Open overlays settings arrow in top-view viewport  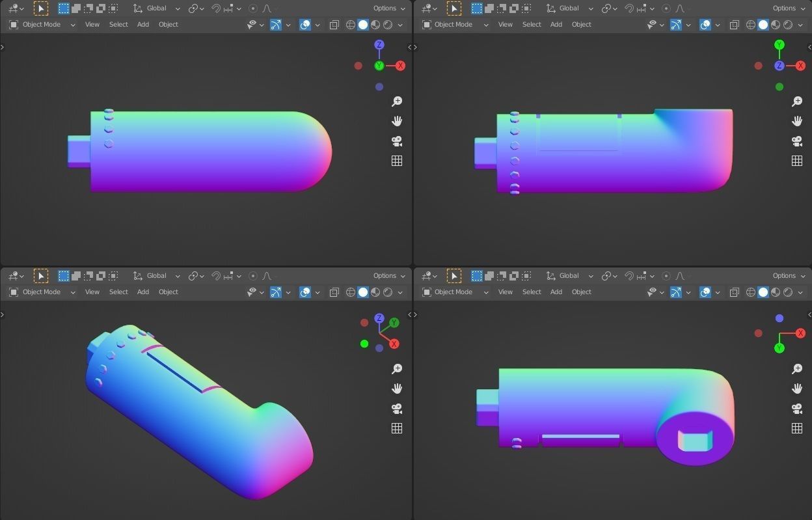coord(718,25)
